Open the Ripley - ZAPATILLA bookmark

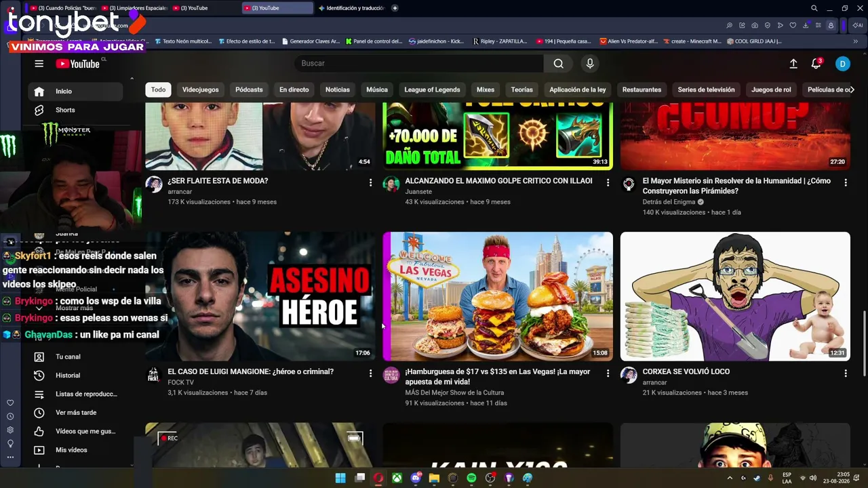click(500, 41)
